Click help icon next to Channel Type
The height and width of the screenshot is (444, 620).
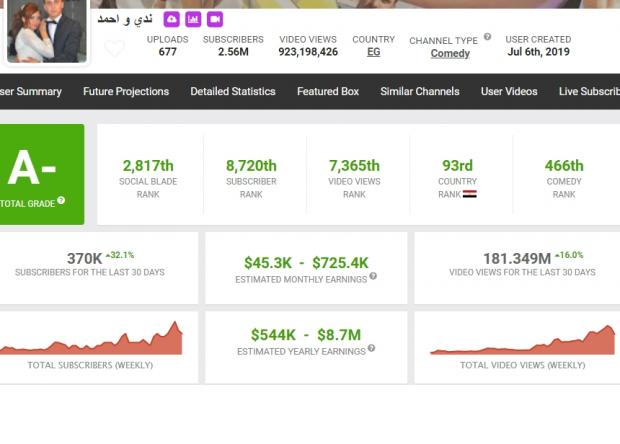pos(488,37)
